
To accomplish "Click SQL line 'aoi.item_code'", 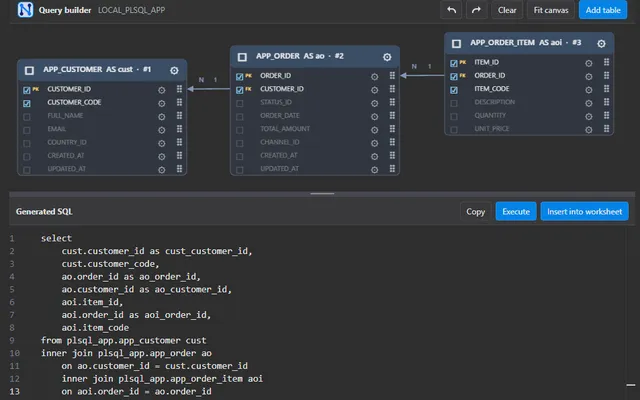I will point(95,328).
